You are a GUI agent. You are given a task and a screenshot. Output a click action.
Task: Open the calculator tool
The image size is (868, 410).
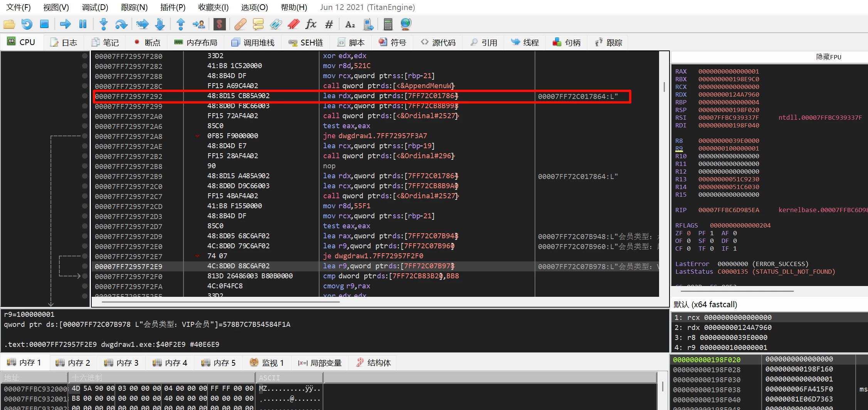pos(388,24)
